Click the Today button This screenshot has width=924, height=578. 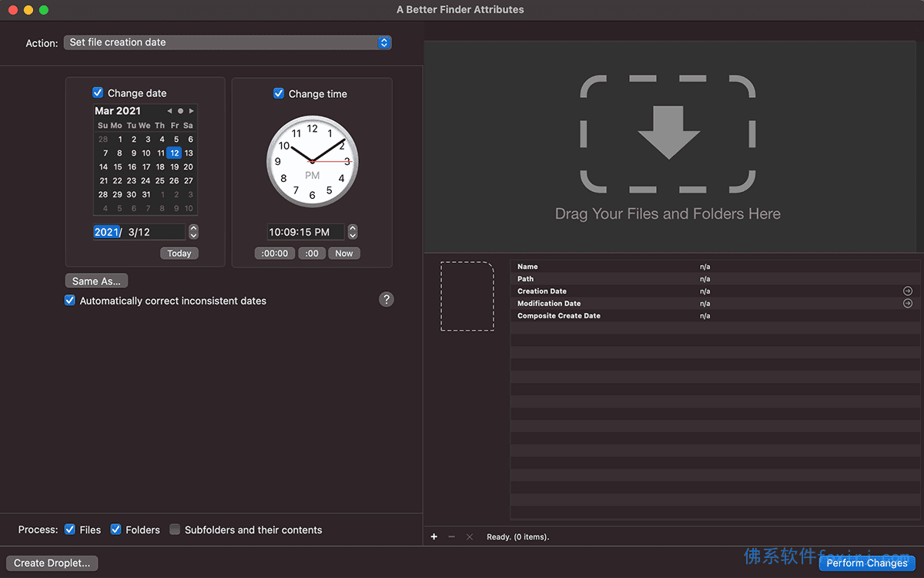pos(179,253)
